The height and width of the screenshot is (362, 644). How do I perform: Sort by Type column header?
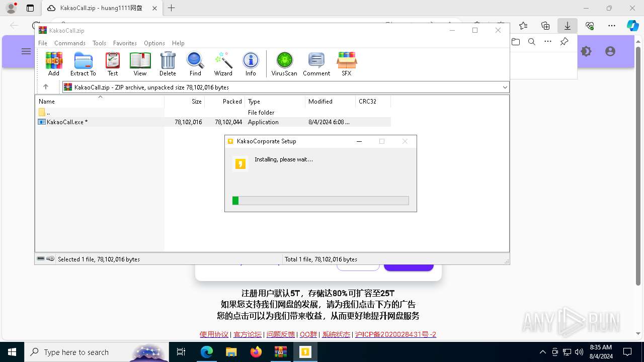click(275, 102)
